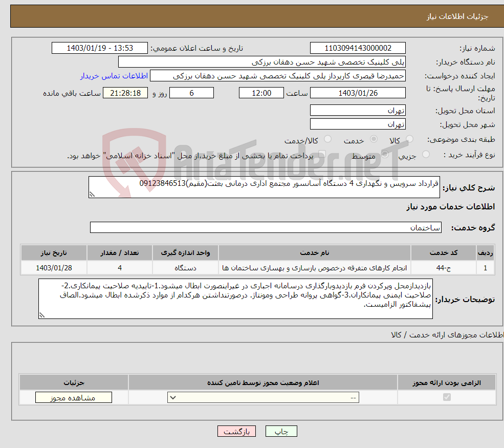Click the row number cell 1
This screenshot has width=504, height=448.
pos(485,268)
